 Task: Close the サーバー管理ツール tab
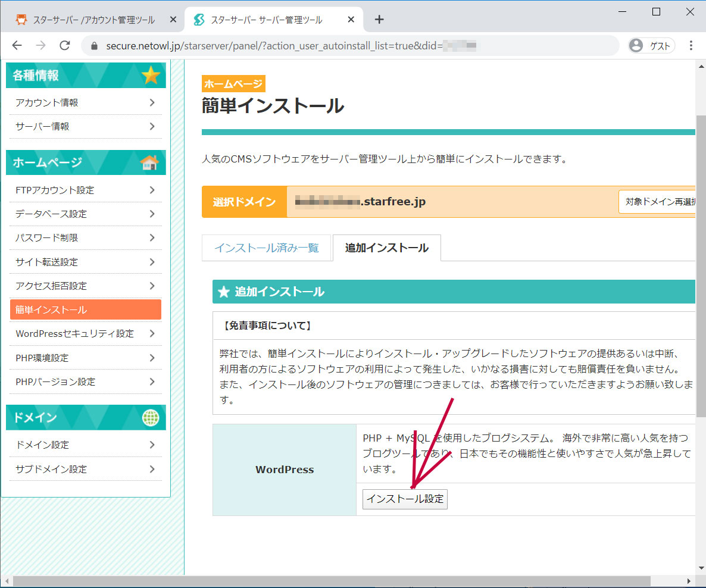pyautogui.click(x=351, y=20)
